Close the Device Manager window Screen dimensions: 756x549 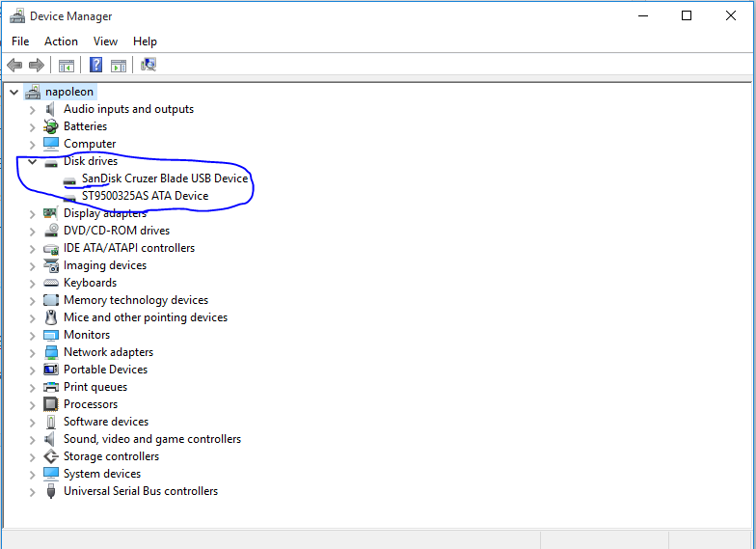click(x=731, y=15)
